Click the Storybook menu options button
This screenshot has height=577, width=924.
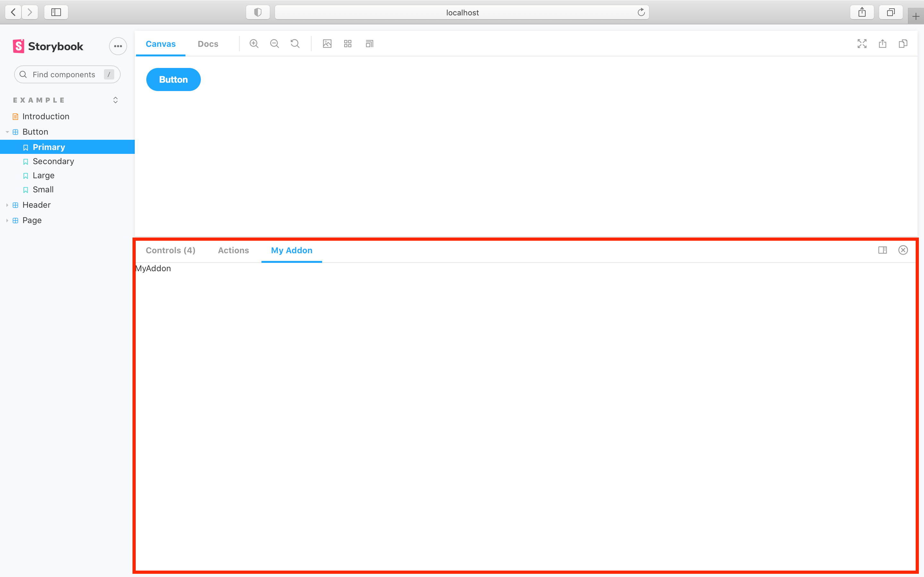[x=117, y=46]
